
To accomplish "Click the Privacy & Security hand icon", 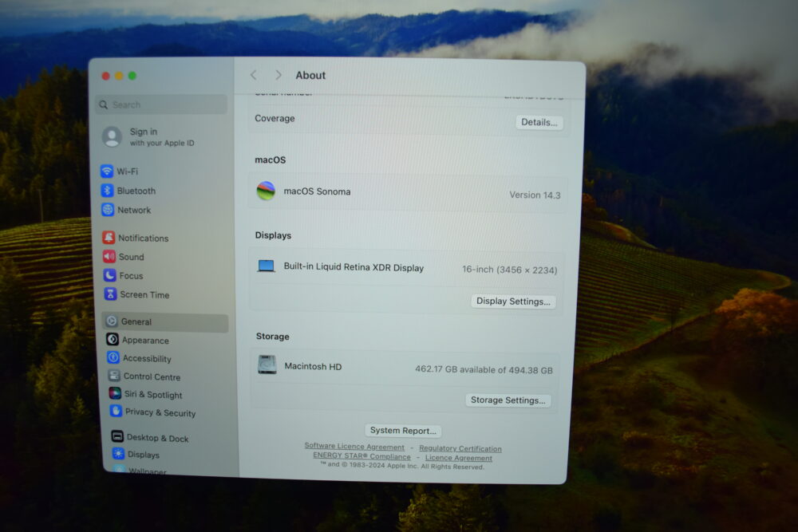I will click(116, 412).
